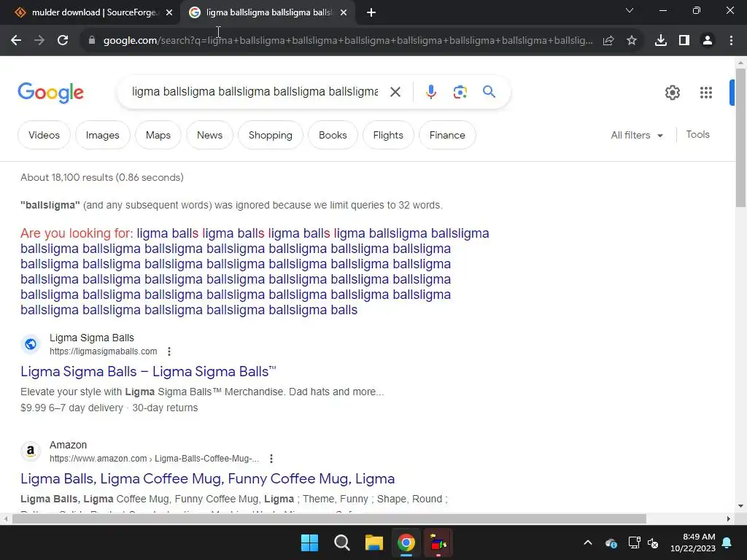Click the Chrome address bar URL
The height and width of the screenshot is (560, 747).
[348, 41]
